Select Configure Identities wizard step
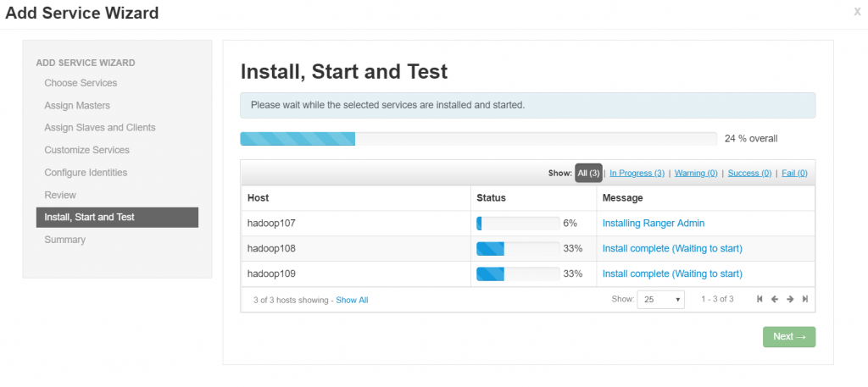 pyautogui.click(x=86, y=173)
